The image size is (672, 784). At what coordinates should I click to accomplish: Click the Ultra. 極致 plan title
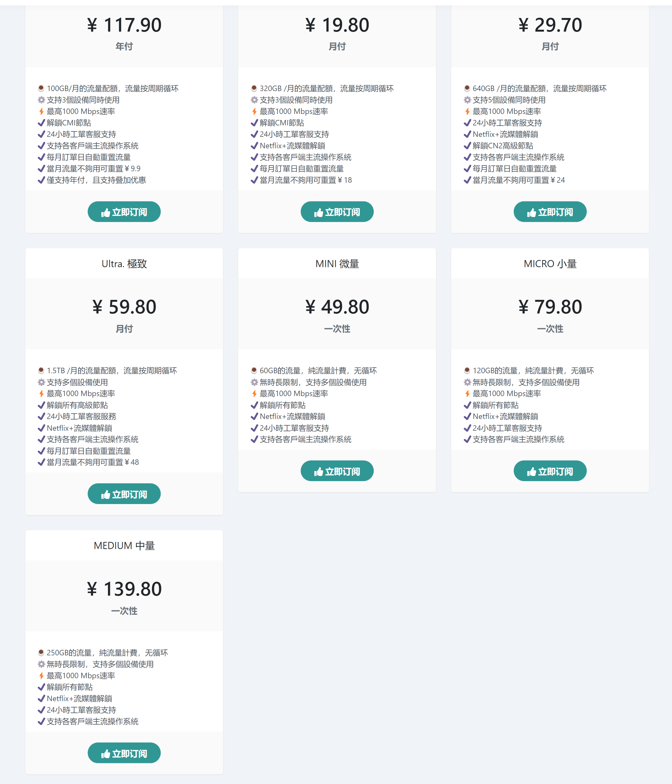point(124,264)
